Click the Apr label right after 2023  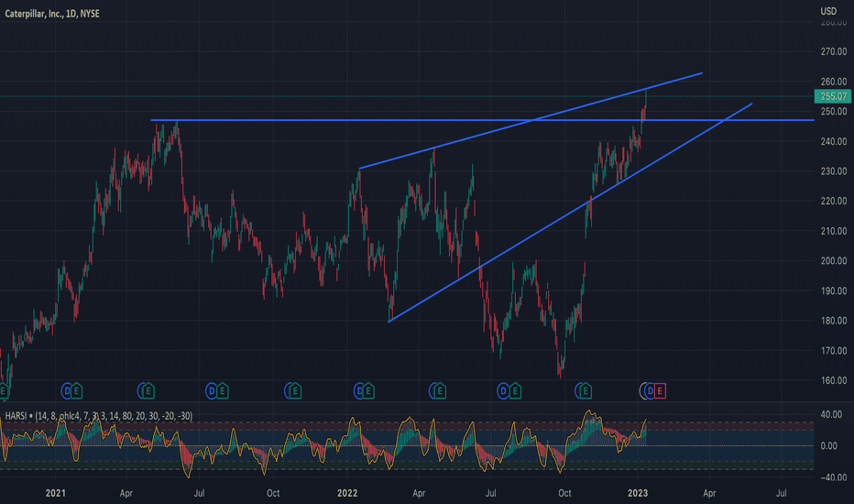(709, 493)
